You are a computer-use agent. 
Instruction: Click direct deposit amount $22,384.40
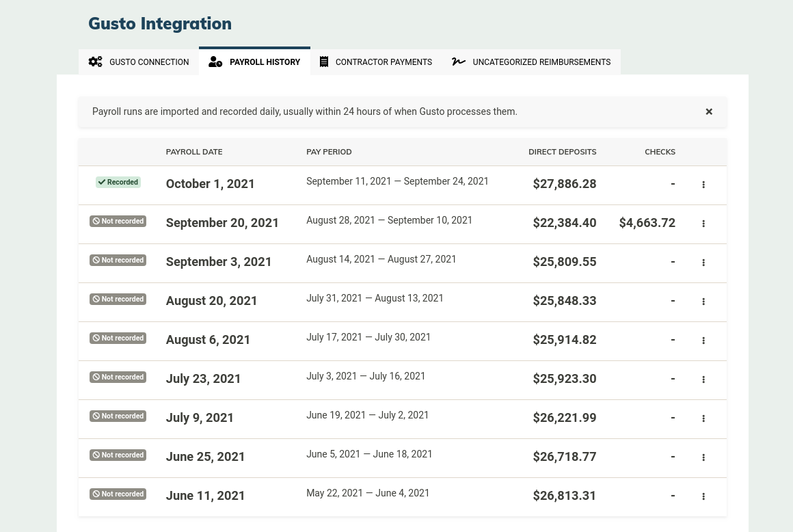(565, 223)
